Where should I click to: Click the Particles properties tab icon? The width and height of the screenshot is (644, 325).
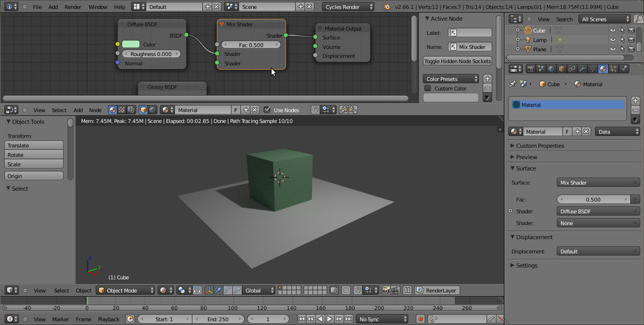point(614,69)
